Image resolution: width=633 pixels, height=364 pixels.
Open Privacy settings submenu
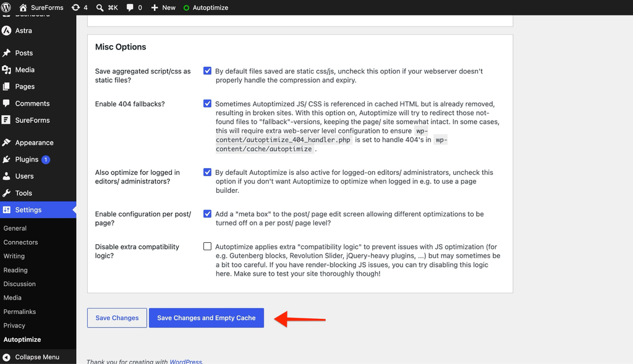(x=14, y=325)
